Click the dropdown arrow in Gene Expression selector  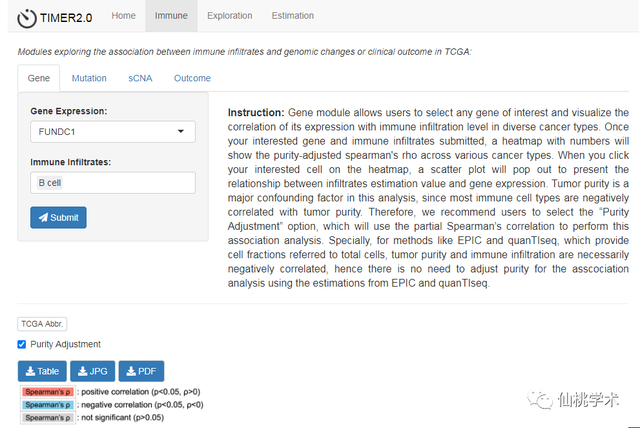181,131
